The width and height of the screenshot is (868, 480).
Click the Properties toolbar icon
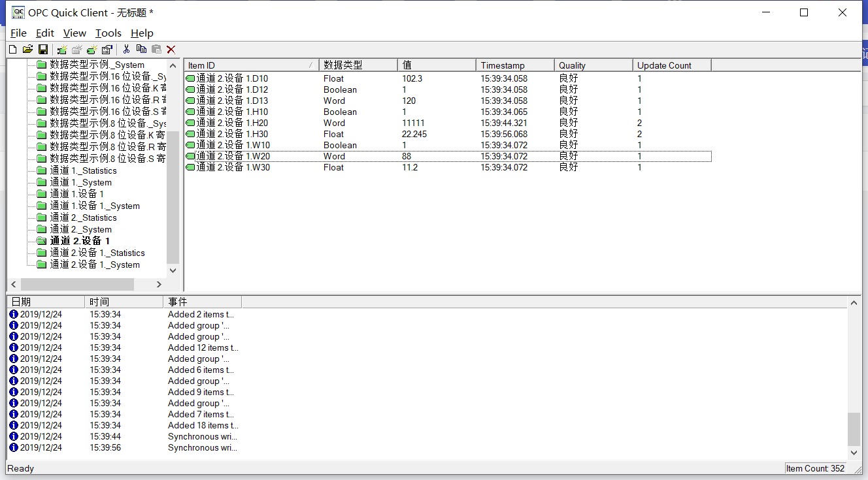[107, 50]
